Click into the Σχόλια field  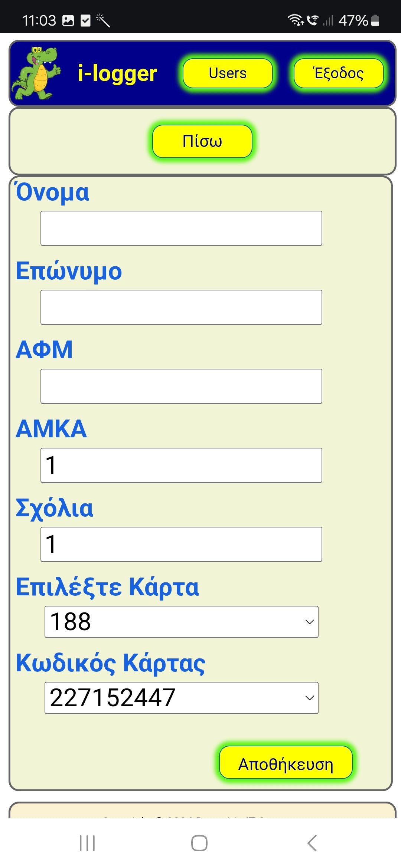click(x=181, y=544)
